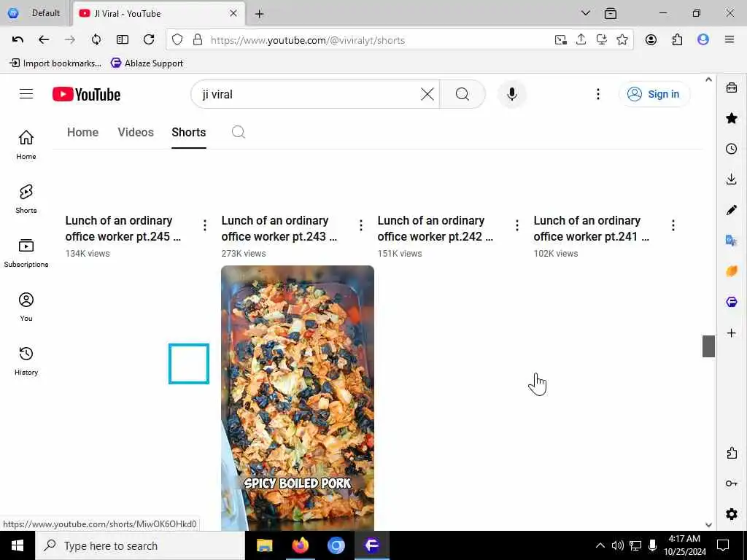Open the YouTube hamburger guide menu
The width and height of the screenshot is (747, 560).
(x=26, y=94)
